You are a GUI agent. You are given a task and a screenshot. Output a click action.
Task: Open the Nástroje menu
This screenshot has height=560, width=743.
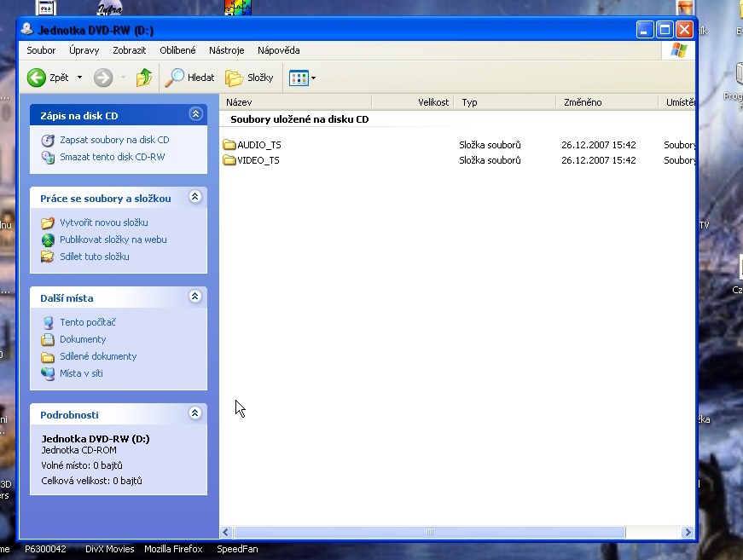pyautogui.click(x=226, y=50)
